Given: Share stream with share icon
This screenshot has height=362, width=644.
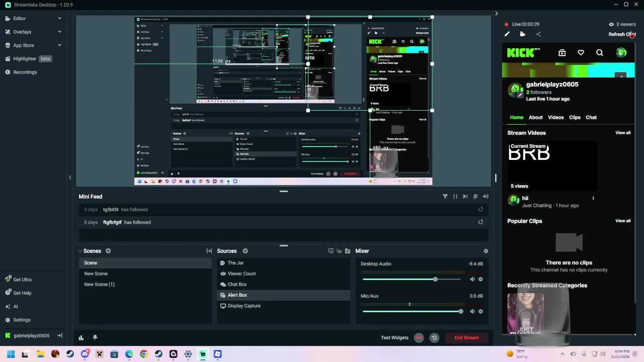Looking at the screenshot, I should [538, 34].
